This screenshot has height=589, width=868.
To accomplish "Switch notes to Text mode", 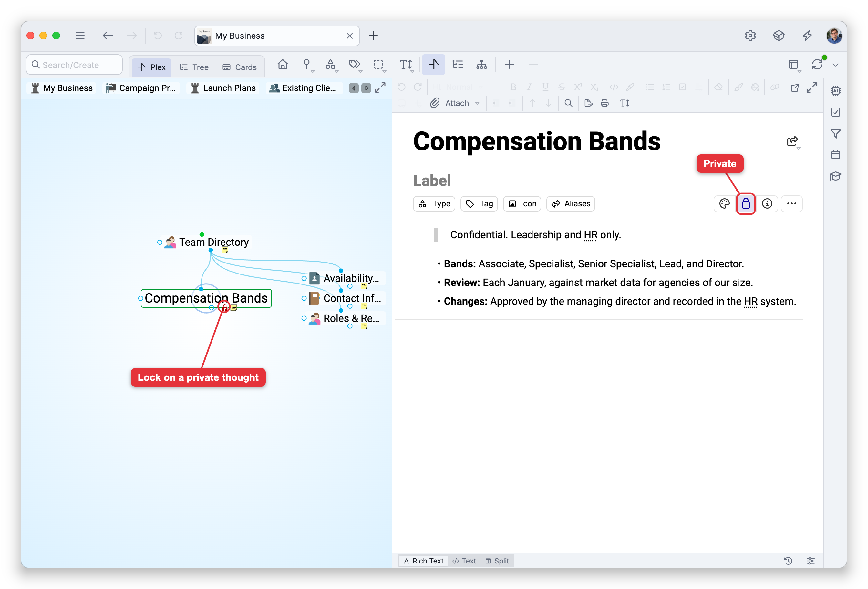I will coord(464,561).
